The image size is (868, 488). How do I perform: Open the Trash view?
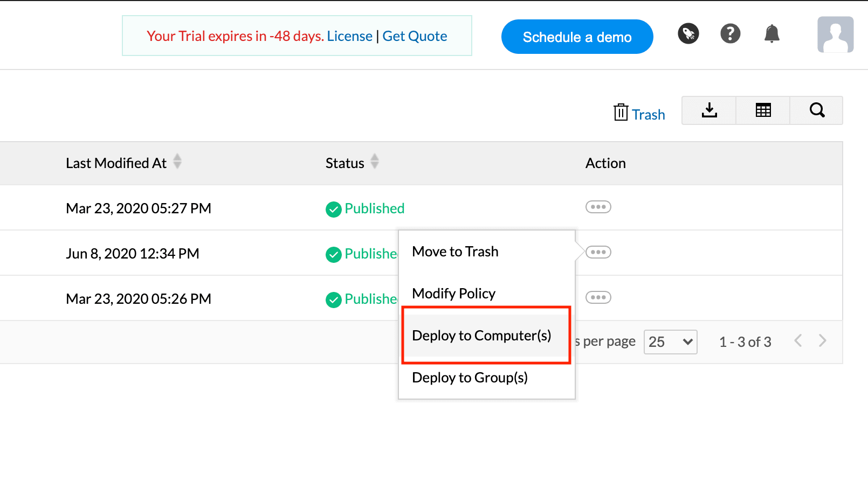click(x=639, y=114)
